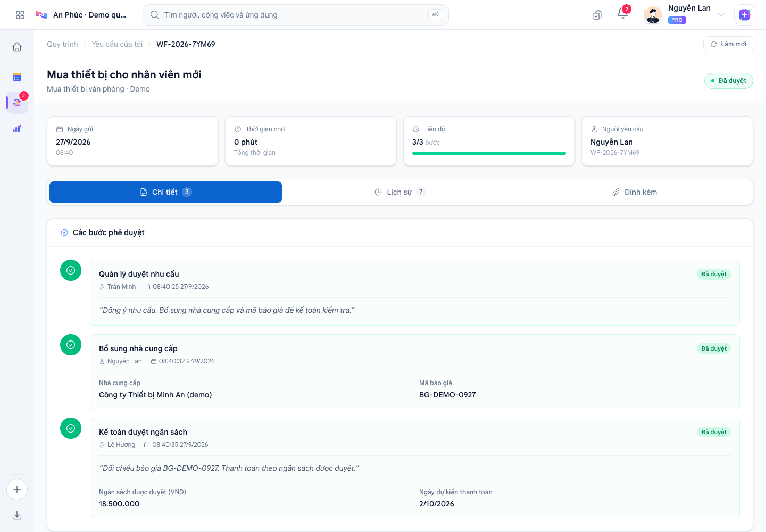Open the task list sidebar icon
Viewport: 766px width, 532px height.
tap(17, 77)
